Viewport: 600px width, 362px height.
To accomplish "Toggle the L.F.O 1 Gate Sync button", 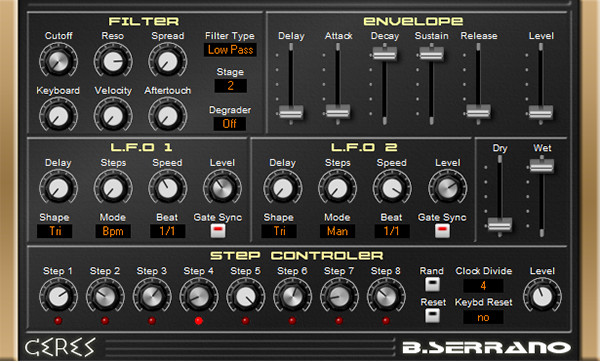I will 218,231.
